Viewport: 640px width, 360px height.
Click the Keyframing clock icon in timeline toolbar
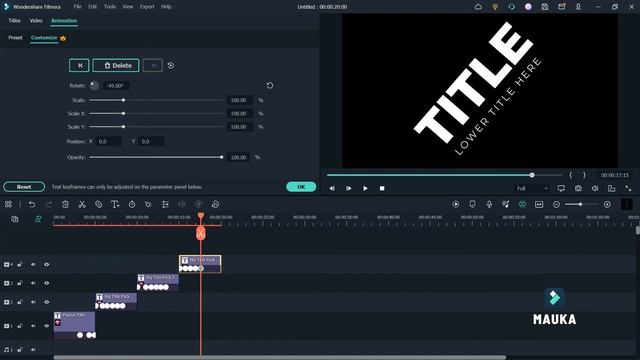coord(215,204)
